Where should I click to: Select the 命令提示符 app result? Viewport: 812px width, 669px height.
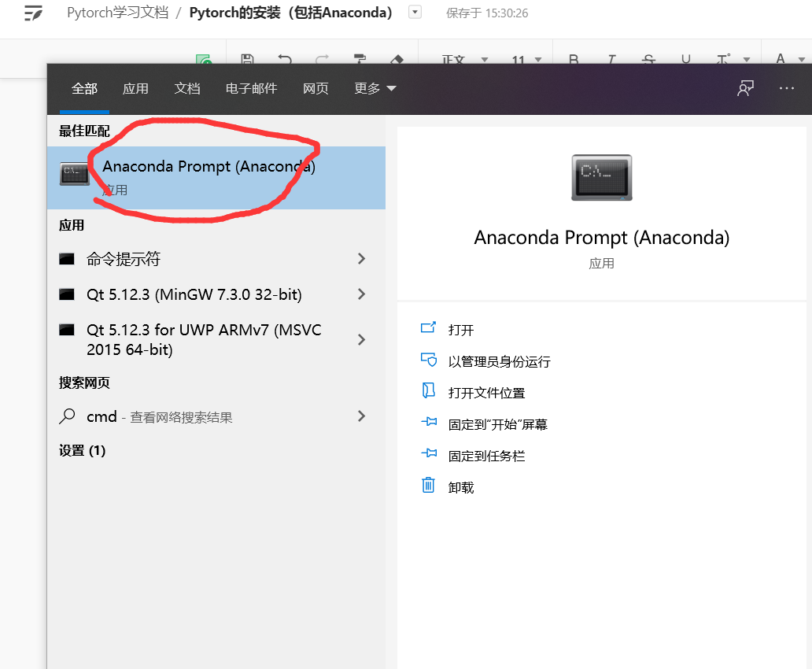pyautogui.click(x=216, y=259)
